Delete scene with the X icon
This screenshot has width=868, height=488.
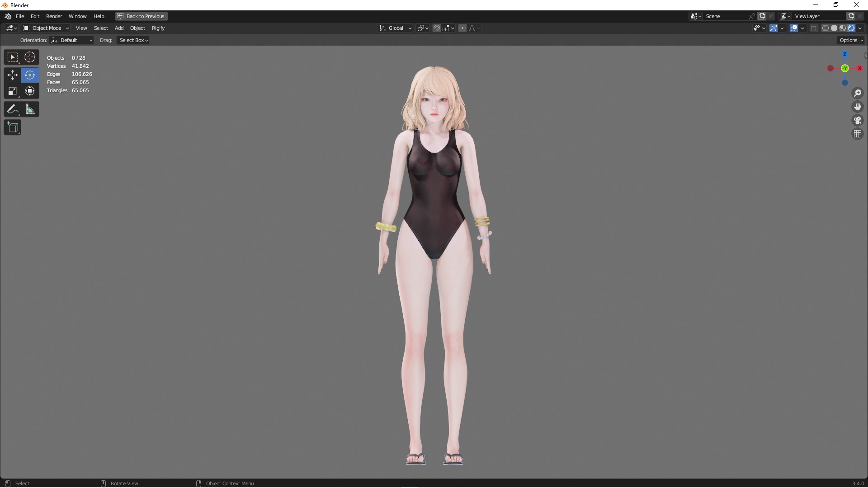[x=771, y=16]
